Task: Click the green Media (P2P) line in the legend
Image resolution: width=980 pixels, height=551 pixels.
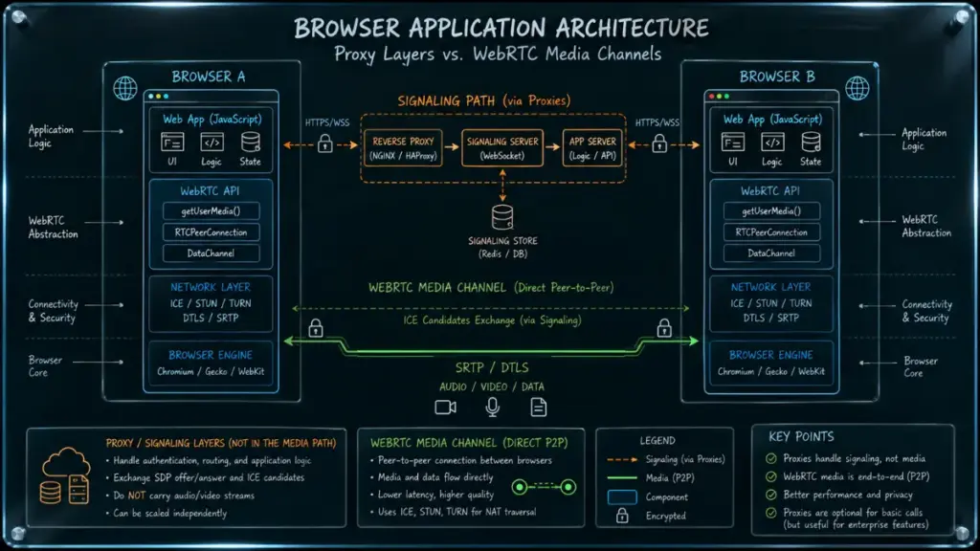Action: pyautogui.click(x=622, y=478)
